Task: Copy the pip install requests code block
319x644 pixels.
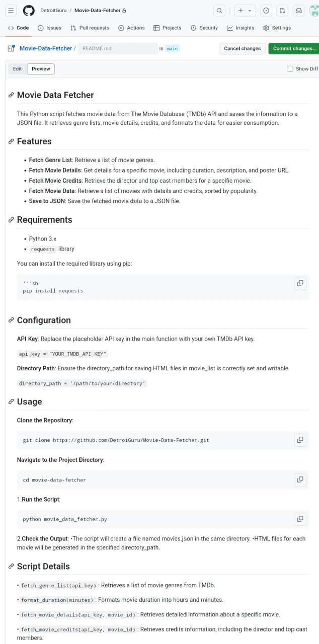Action: [x=300, y=283]
